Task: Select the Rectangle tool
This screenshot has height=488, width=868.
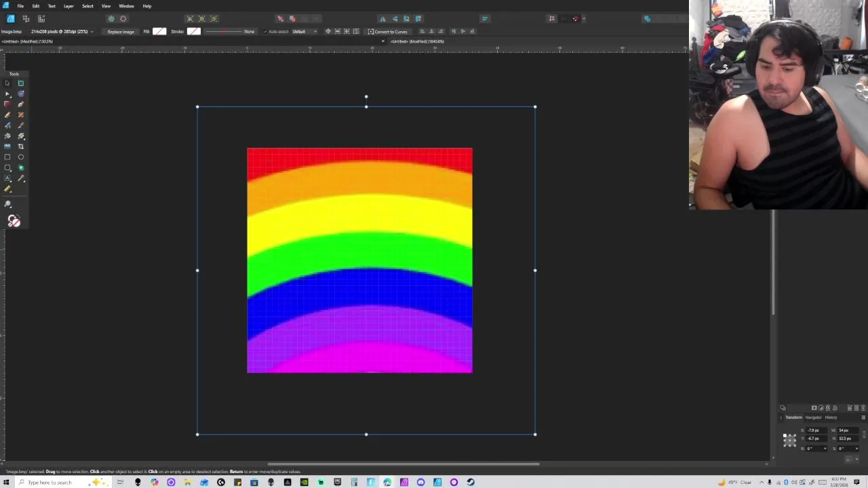Action: 7,157
